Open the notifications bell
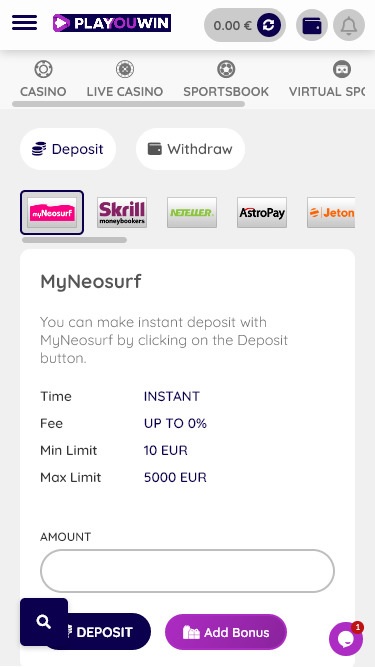375x667 pixels. 349,26
